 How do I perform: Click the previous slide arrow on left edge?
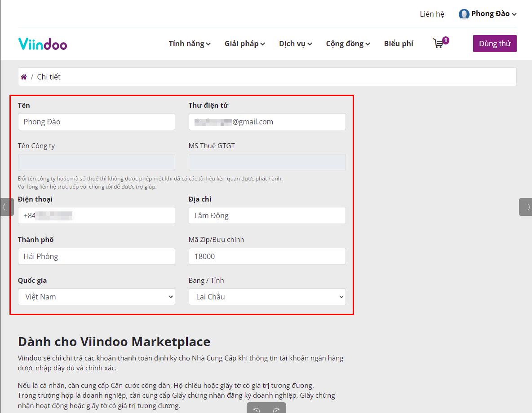point(6,207)
